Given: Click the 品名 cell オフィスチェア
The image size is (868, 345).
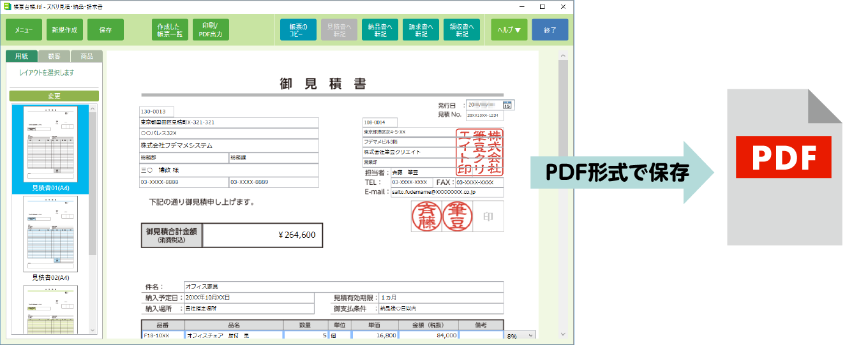Looking at the screenshot, I should 234,335.
